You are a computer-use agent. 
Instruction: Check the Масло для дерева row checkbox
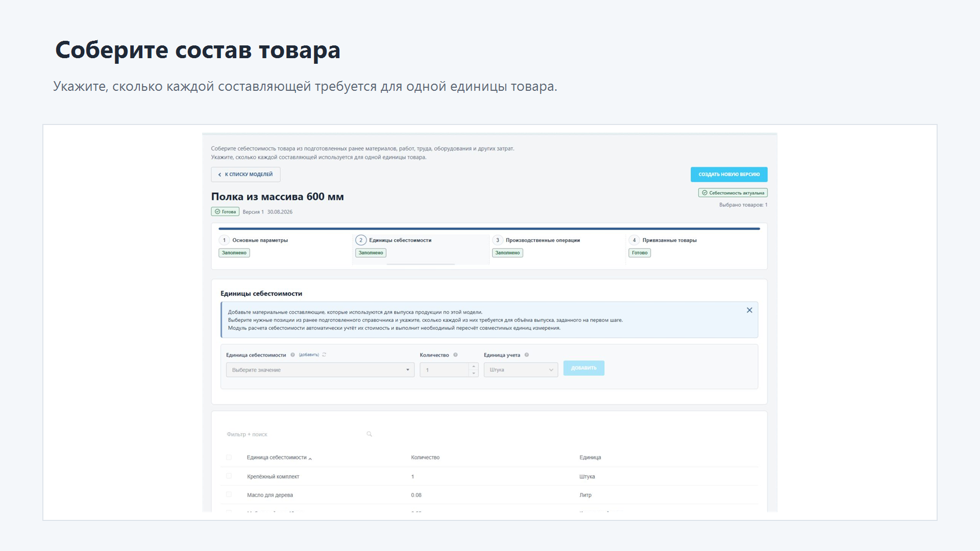point(229,494)
